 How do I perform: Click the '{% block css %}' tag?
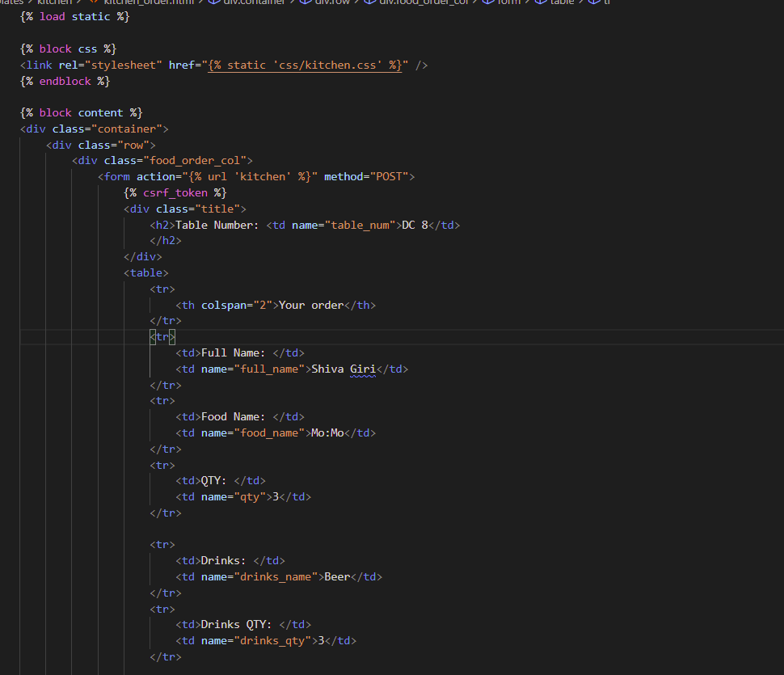click(x=68, y=49)
